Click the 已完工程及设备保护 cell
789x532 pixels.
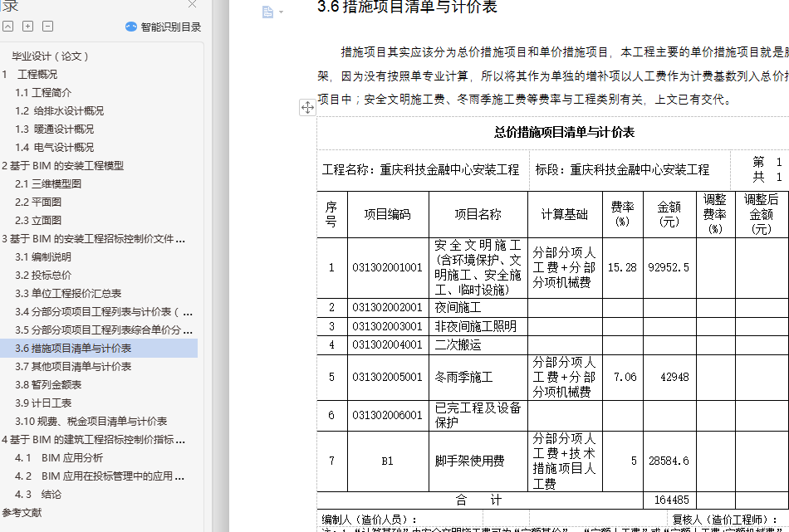[478, 415]
